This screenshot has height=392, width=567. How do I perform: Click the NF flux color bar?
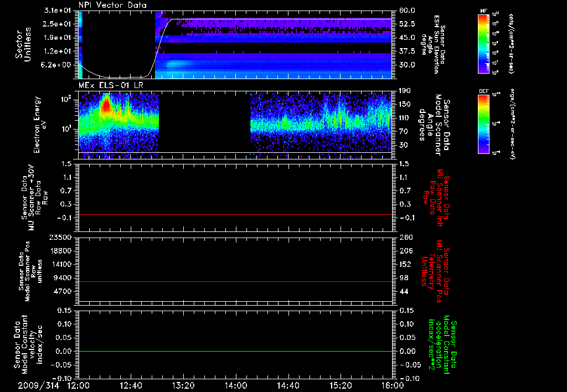point(483,44)
